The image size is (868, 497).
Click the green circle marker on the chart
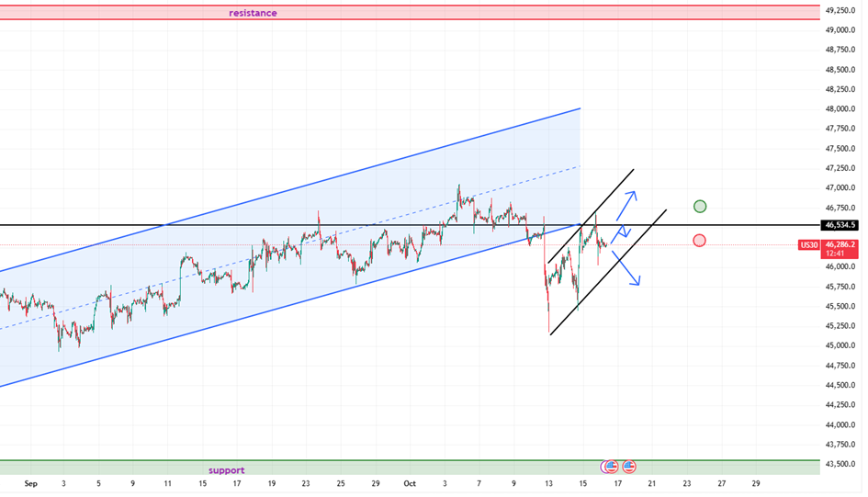click(x=700, y=206)
